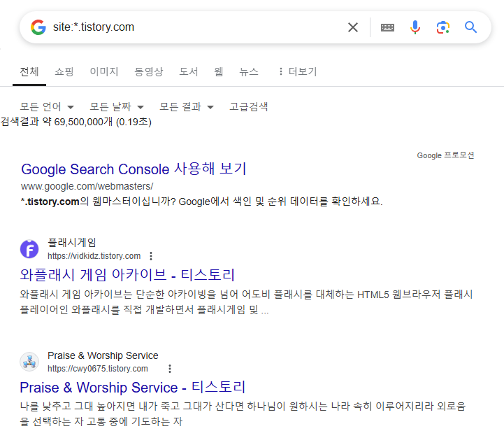This screenshot has width=504, height=445.
Task: Open options dots for cwy0675.tistory.com result
Action: click(170, 369)
